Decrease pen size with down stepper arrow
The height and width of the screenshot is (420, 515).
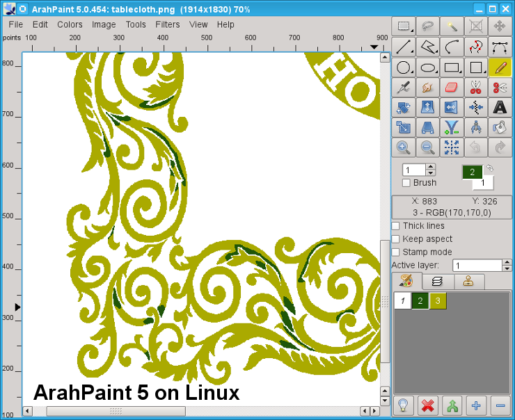pos(431,172)
